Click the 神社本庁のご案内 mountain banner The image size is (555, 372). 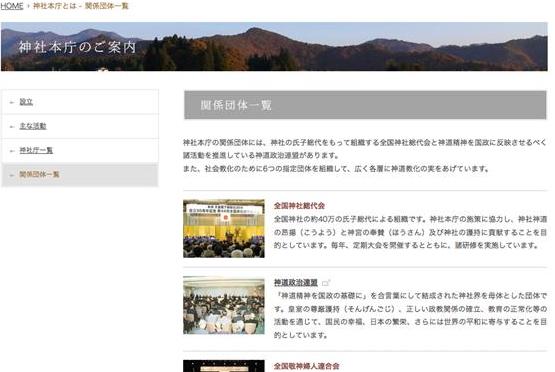pos(274,46)
